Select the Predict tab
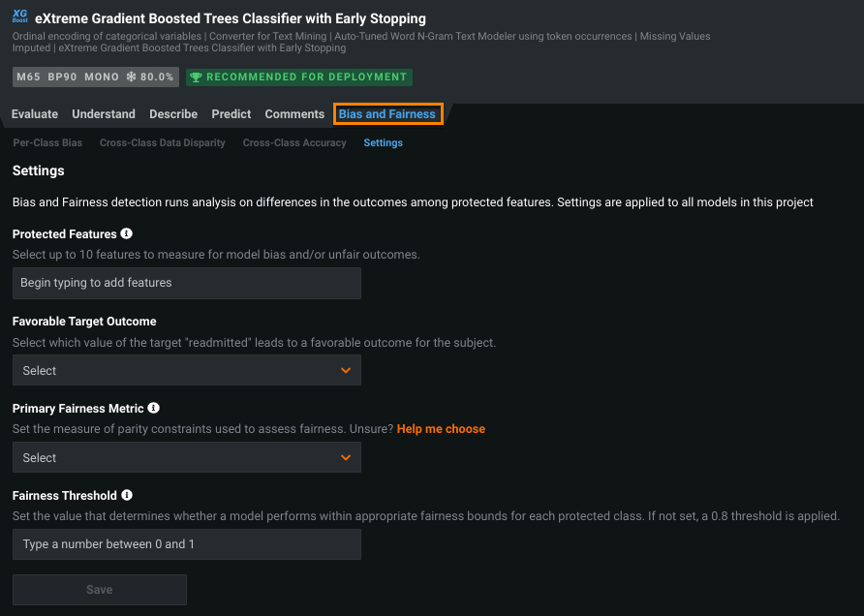This screenshot has height=616, width=864. click(x=231, y=114)
